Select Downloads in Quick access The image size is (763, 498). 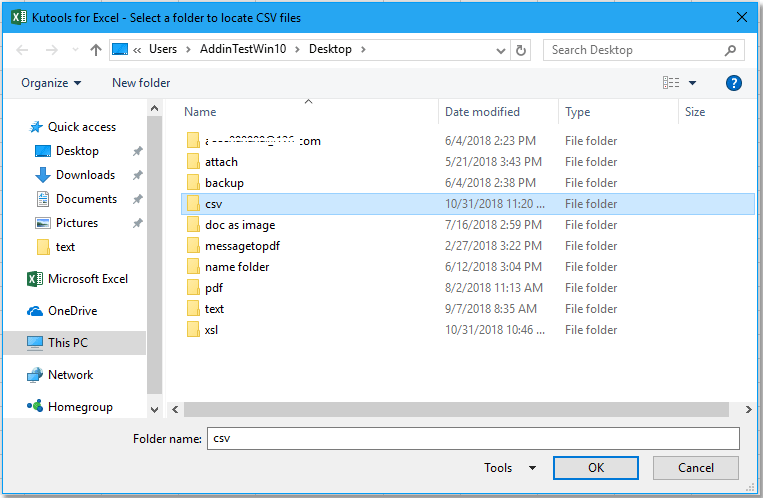pos(85,175)
